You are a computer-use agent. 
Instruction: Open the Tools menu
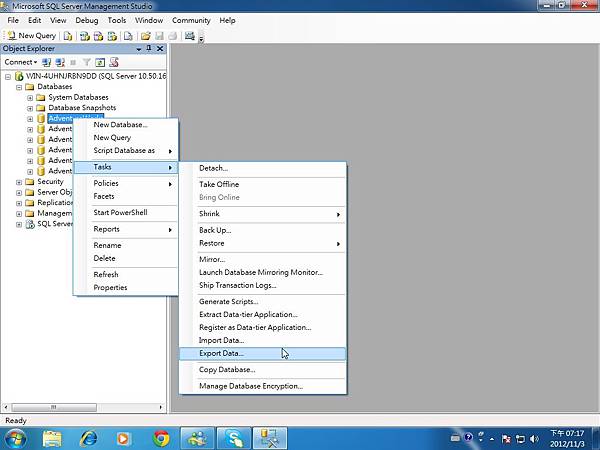point(117,20)
